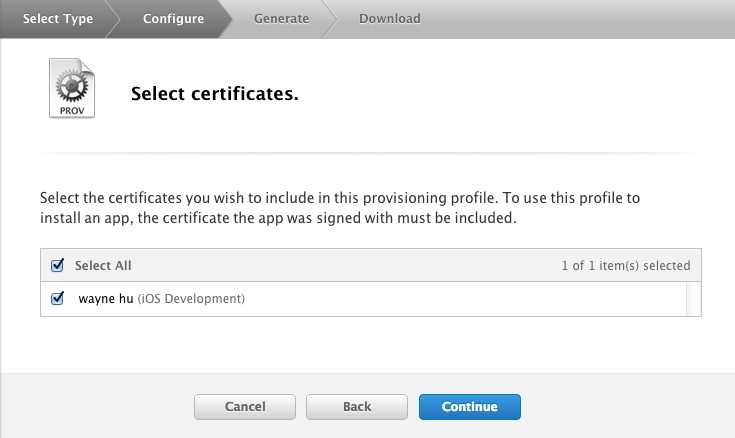Click the certificate list scrollbar track
Image resolution: width=735 pixels, height=438 pixels.
tap(693, 299)
